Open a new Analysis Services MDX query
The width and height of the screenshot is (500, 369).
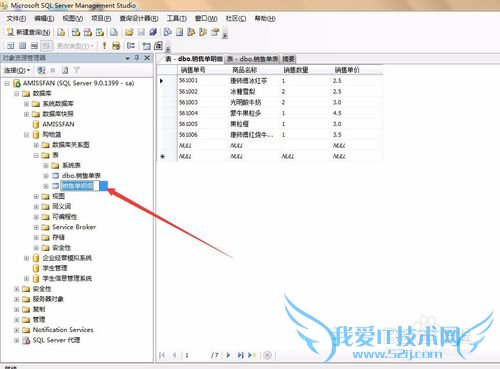[76, 32]
